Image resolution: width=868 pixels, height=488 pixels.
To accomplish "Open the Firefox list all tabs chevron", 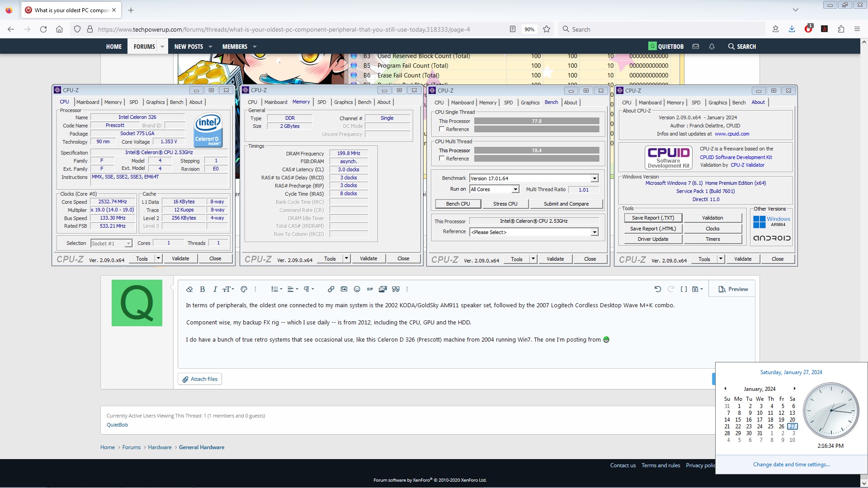I will point(796,10).
